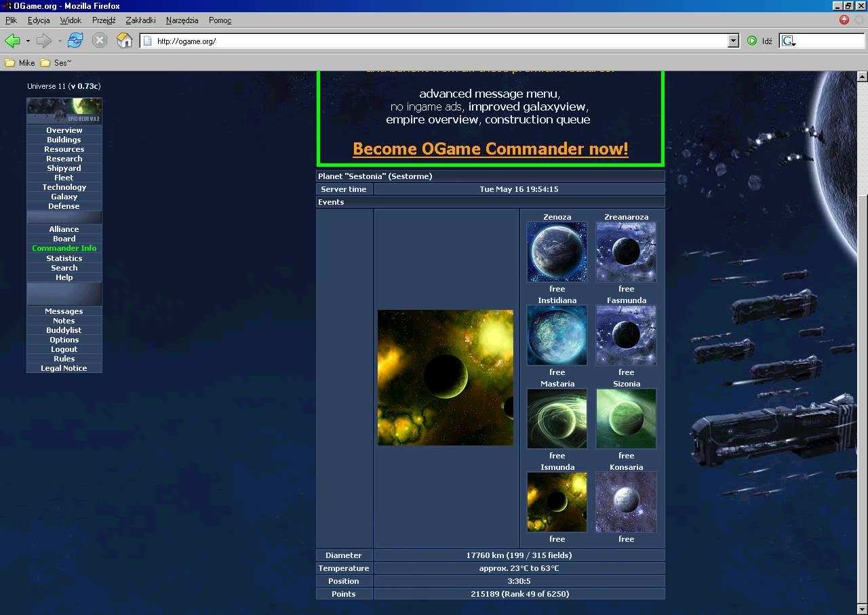The width and height of the screenshot is (868, 615).
Task: Open the Przejdź menu
Action: pos(104,20)
